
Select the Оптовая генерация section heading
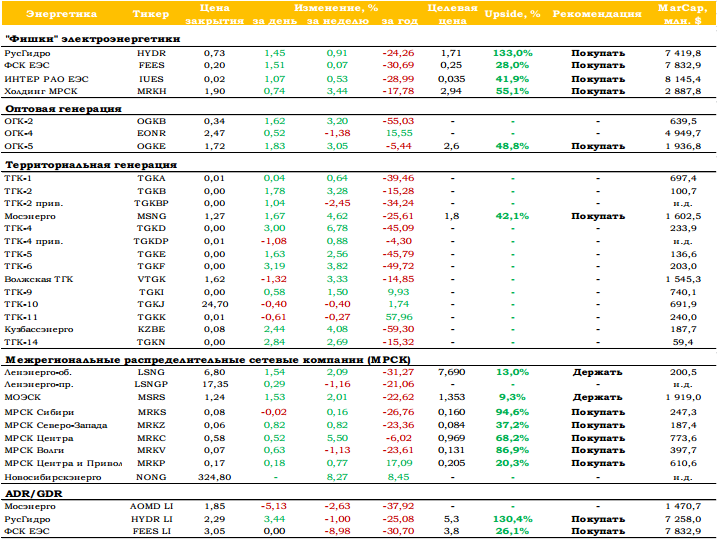(63, 109)
